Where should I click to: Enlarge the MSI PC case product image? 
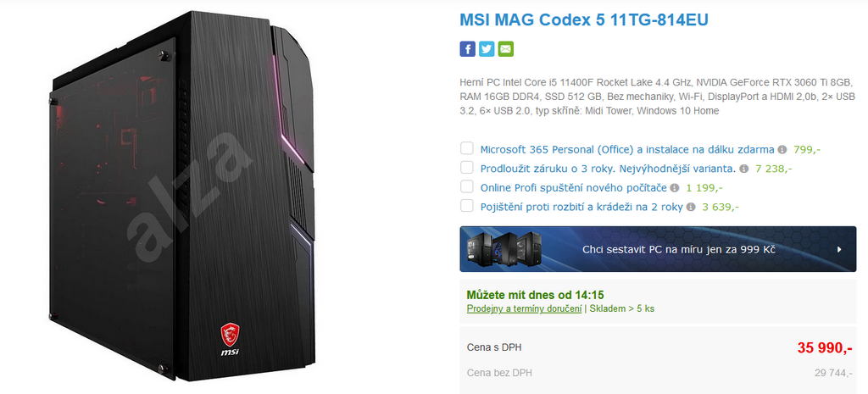[x=183, y=197]
